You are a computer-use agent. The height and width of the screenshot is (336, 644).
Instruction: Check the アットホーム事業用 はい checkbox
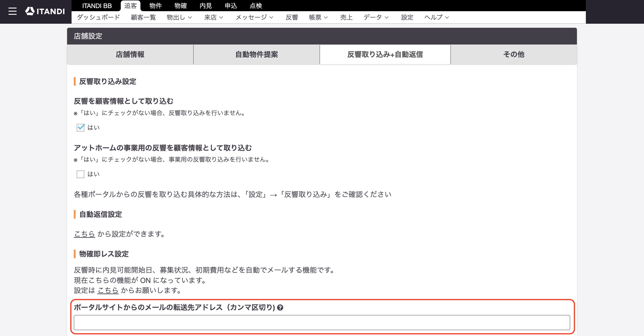coord(80,174)
